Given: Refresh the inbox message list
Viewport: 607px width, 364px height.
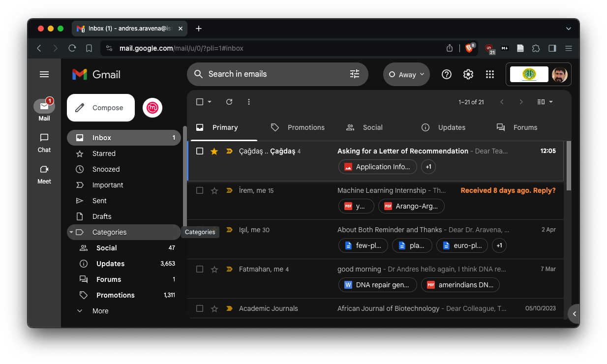Looking at the screenshot, I should (229, 102).
